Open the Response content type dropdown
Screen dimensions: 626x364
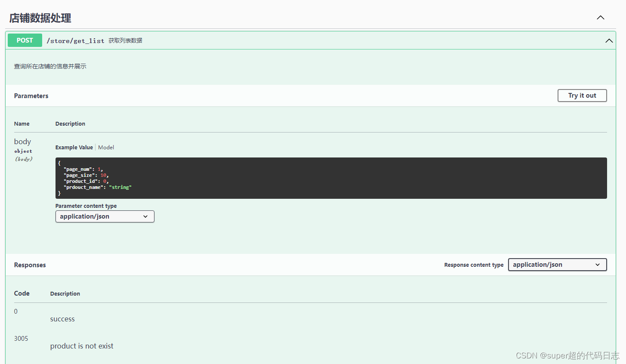(x=558, y=265)
